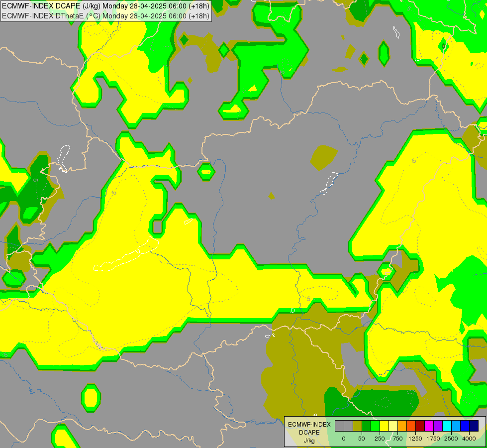
Task: Click the legend value 2500
Action: click(x=451, y=439)
